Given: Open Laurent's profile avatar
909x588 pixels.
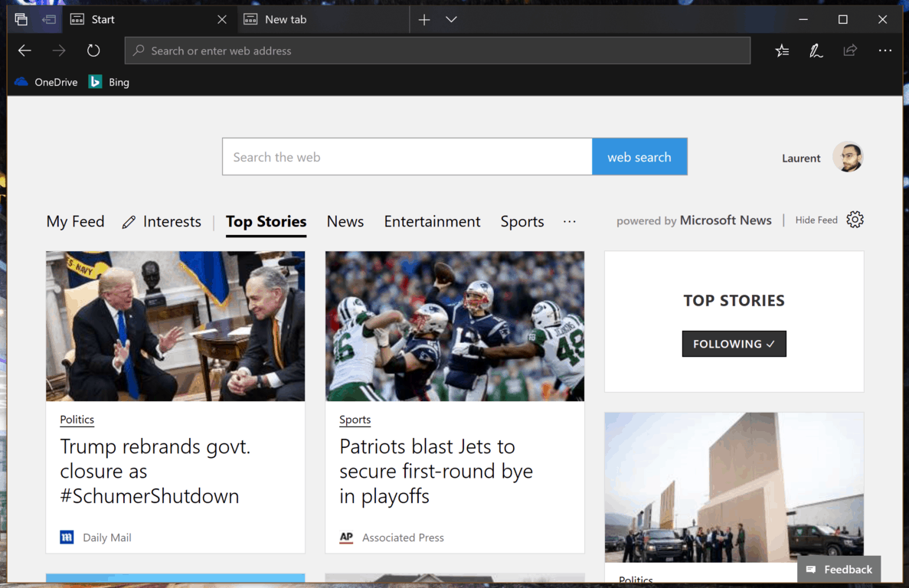Looking at the screenshot, I should (849, 158).
